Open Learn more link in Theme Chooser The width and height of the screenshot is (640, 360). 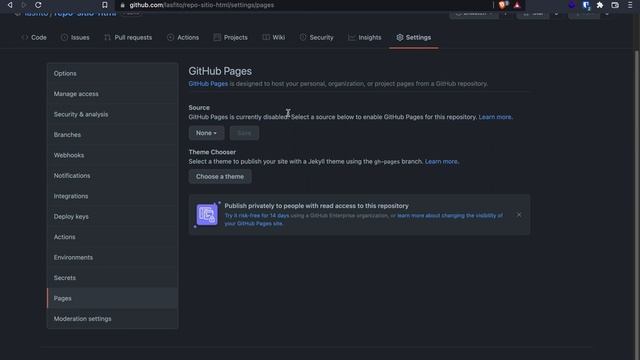tap(441, 161)
